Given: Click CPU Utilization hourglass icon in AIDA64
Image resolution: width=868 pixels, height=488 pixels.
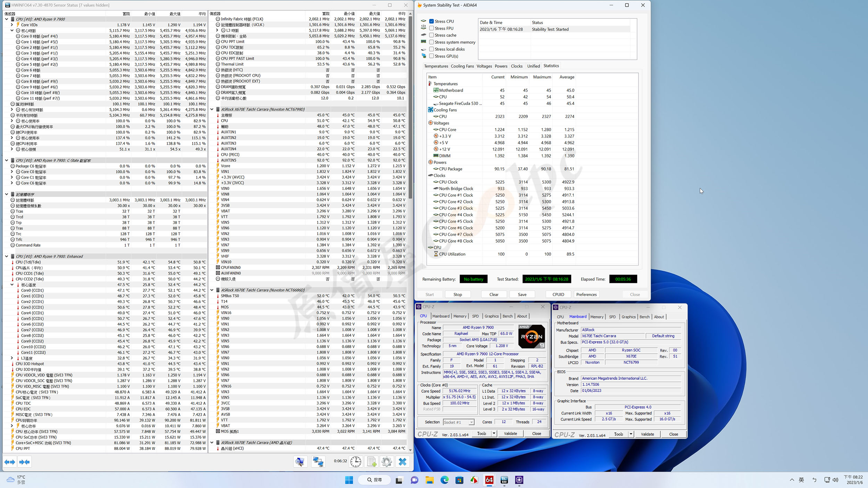Looking at the screenshot, I should tap(436, 254).
